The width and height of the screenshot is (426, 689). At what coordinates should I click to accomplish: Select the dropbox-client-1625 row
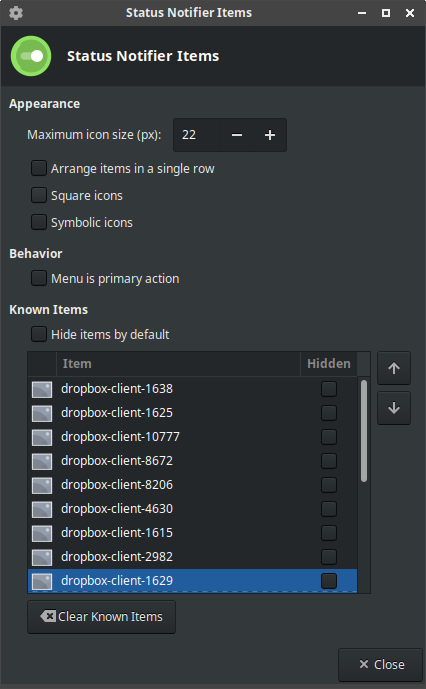pos(193,413)
